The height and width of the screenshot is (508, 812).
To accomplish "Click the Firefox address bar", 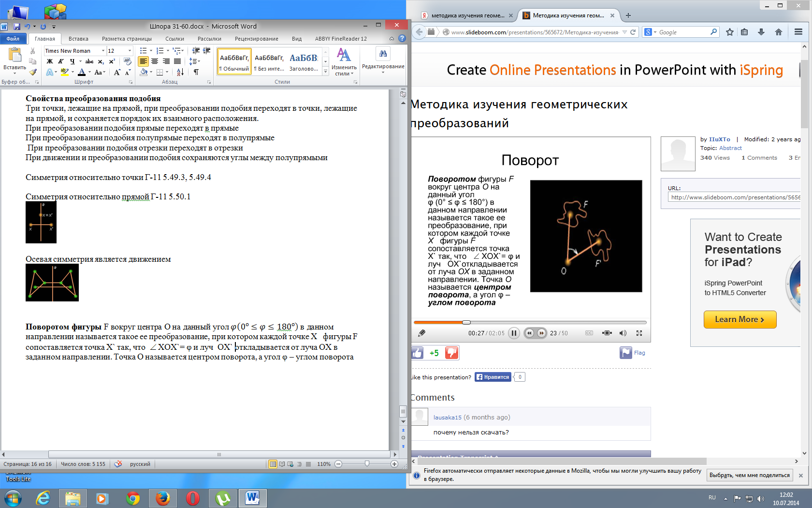I will [535, 32].
